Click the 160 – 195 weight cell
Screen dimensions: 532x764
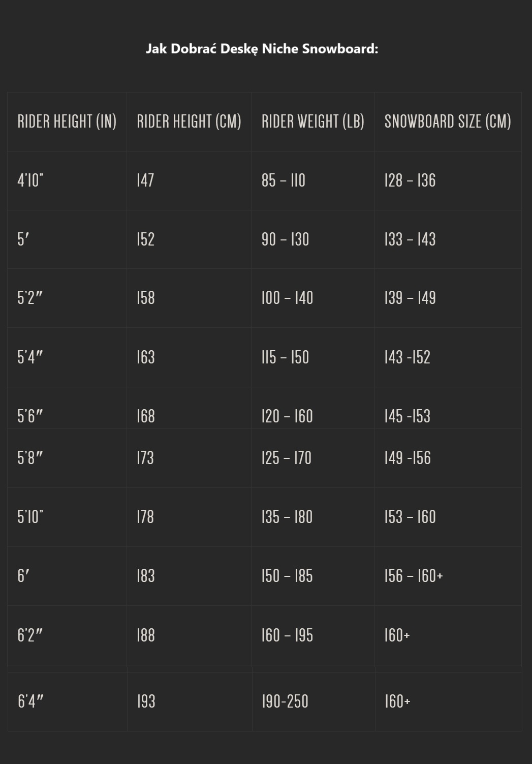coord(287,635)
